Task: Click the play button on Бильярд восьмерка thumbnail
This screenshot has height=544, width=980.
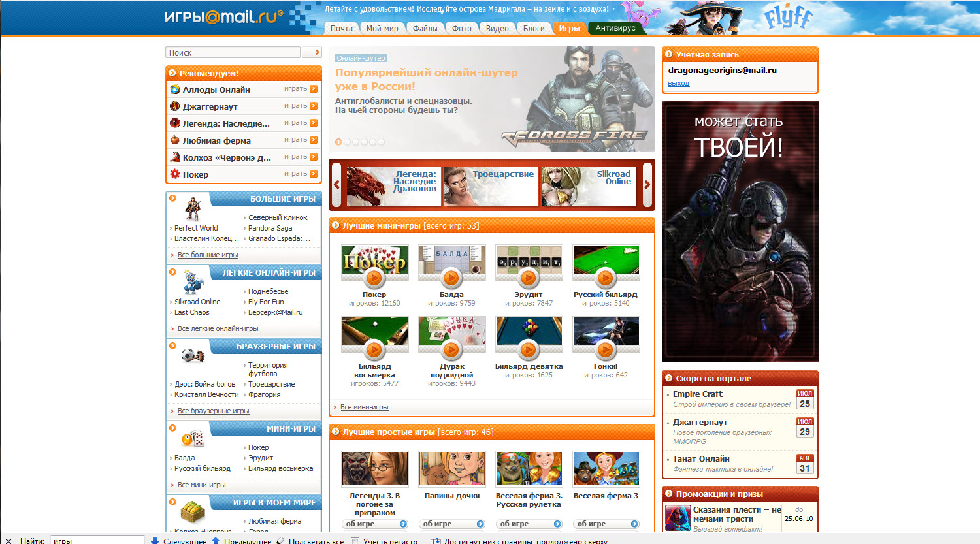Action: click(374, 350)
